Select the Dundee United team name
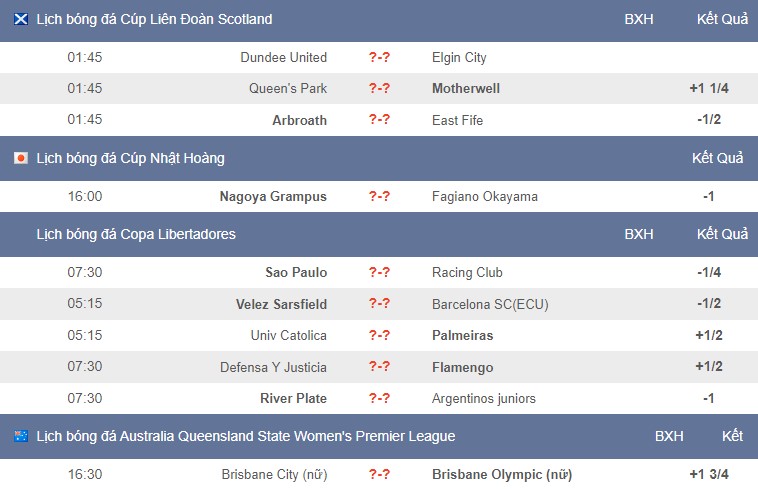The image size is (758, 489). [283, 58]
